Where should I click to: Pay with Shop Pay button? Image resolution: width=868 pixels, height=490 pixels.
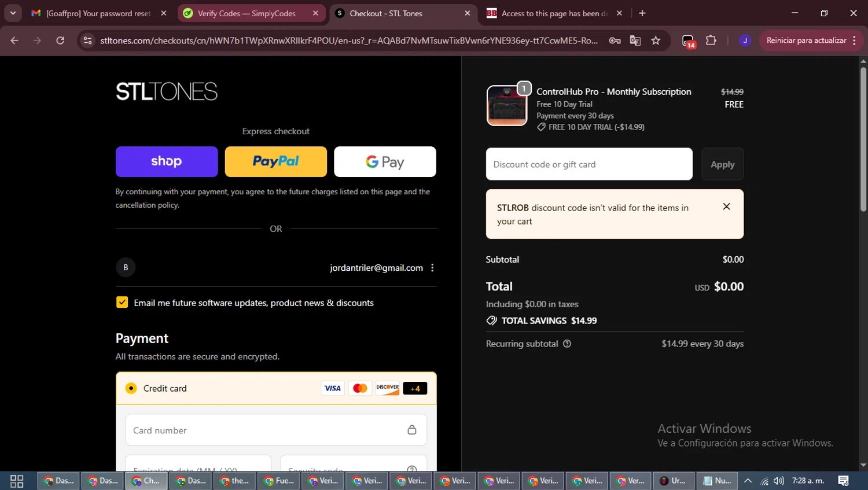coord(167,161)
